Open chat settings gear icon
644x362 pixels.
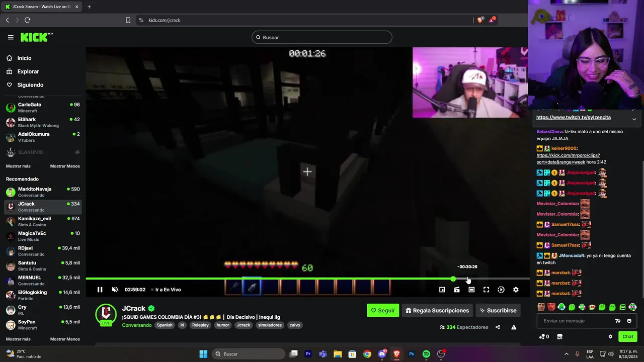(x=610, y=337)
